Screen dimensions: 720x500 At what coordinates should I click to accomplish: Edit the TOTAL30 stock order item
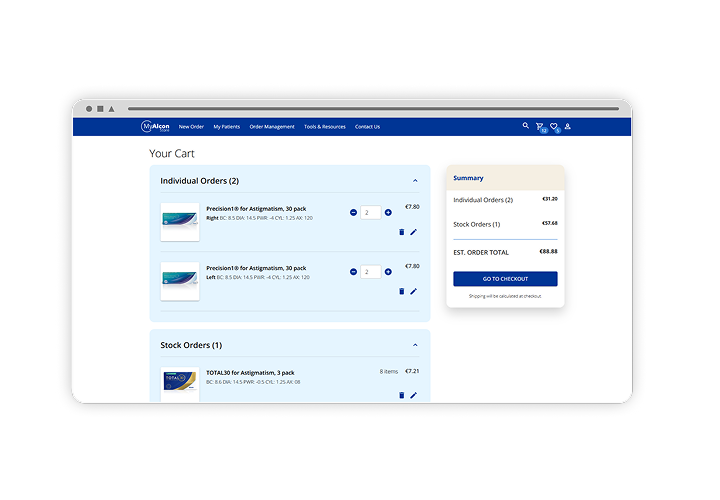[x=414, y=395]
